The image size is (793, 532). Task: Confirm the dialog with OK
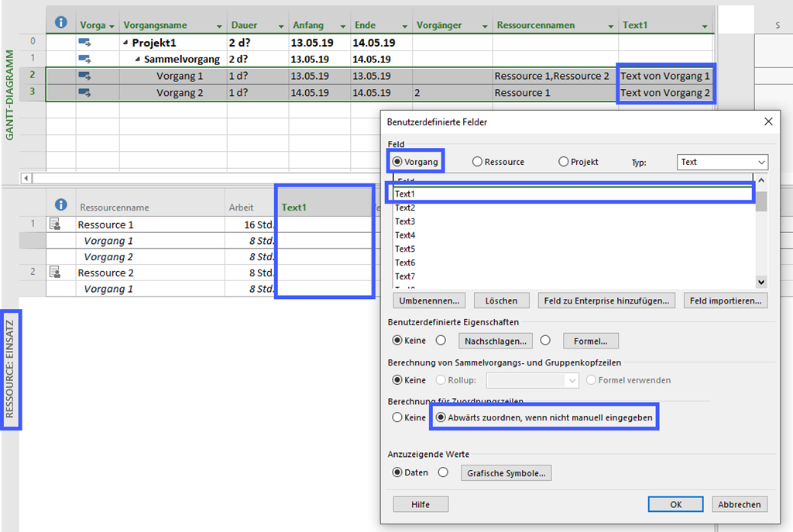click(675, 503)
